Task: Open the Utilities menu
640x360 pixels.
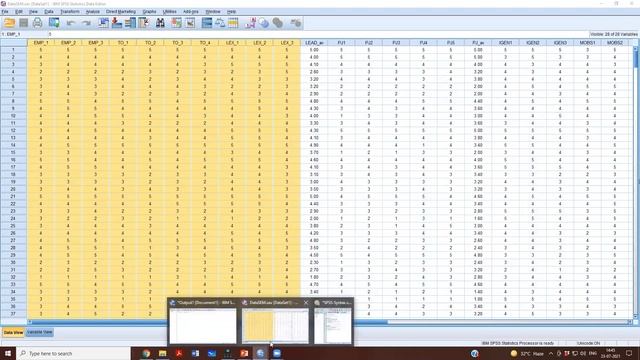Action: click(x=170, y=11)
